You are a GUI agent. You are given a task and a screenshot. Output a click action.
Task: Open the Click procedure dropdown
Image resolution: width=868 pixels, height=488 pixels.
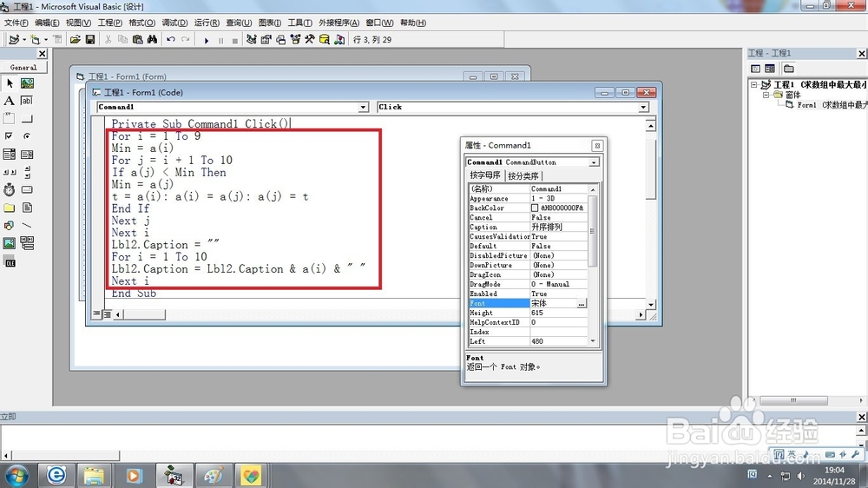pyautogui.click(x=643, y=108)
